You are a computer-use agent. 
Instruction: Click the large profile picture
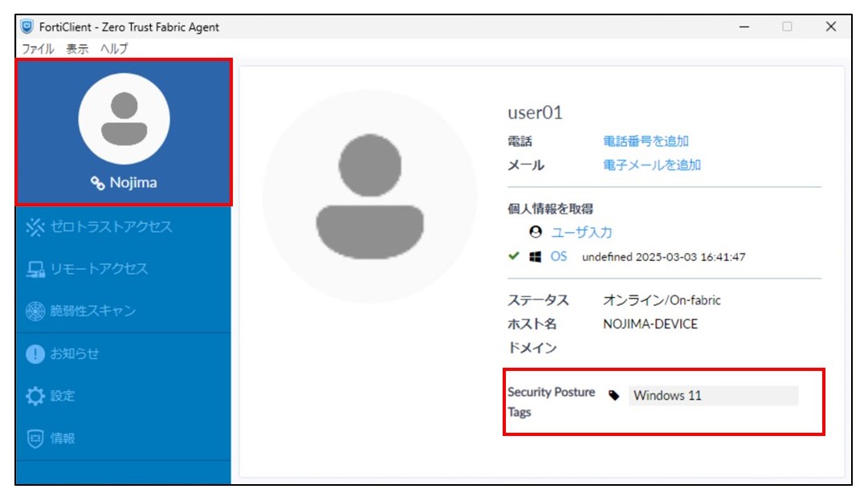coord(370,196)
